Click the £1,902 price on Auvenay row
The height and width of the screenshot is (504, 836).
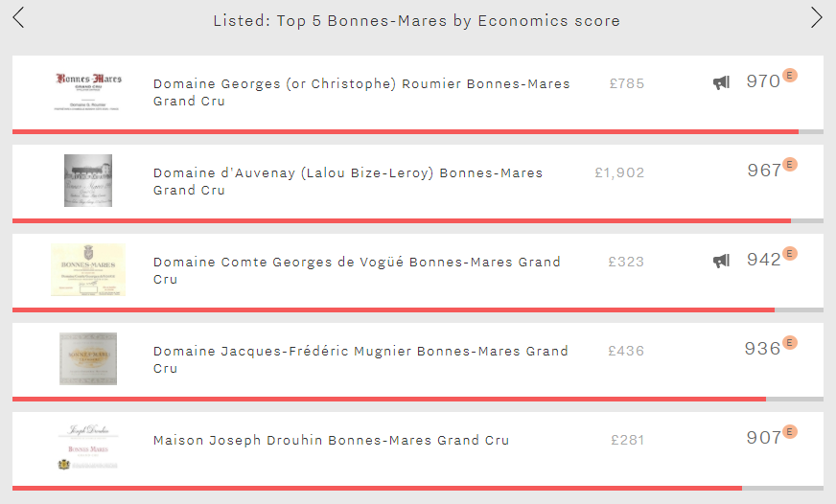click(x=619, y=172)
